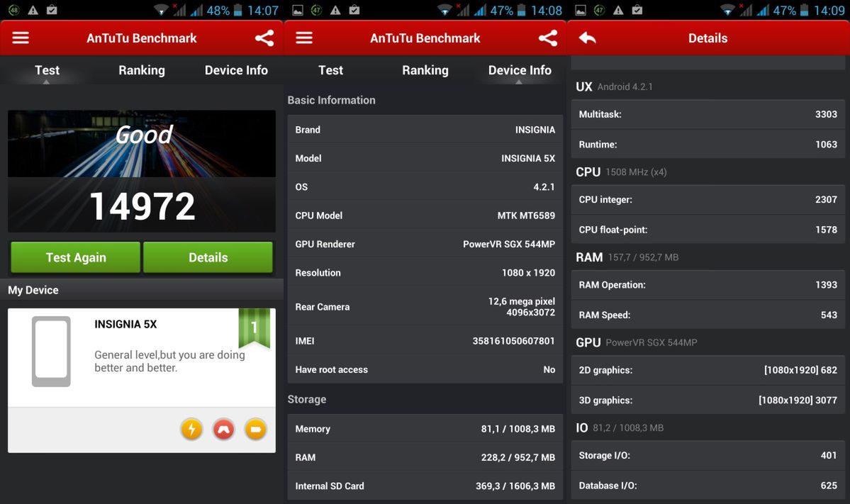
Task: Tap share icon in second AnTuTu screen
Action: (548, 38)
